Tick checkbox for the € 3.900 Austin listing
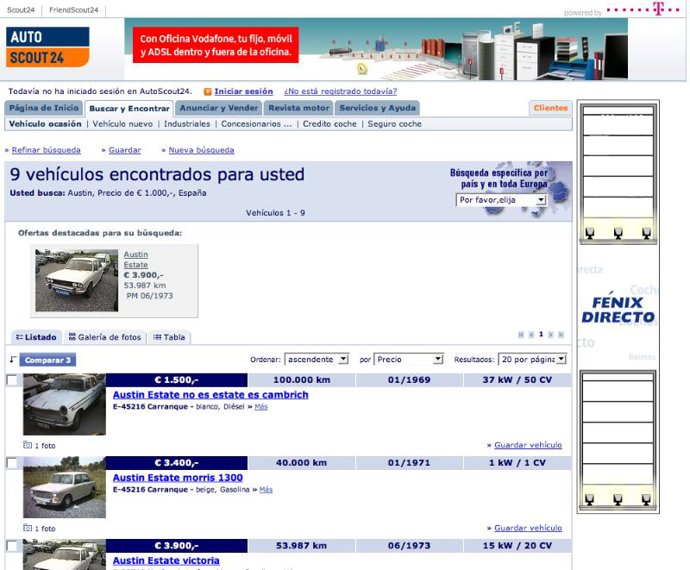 [x=12, y=546]
